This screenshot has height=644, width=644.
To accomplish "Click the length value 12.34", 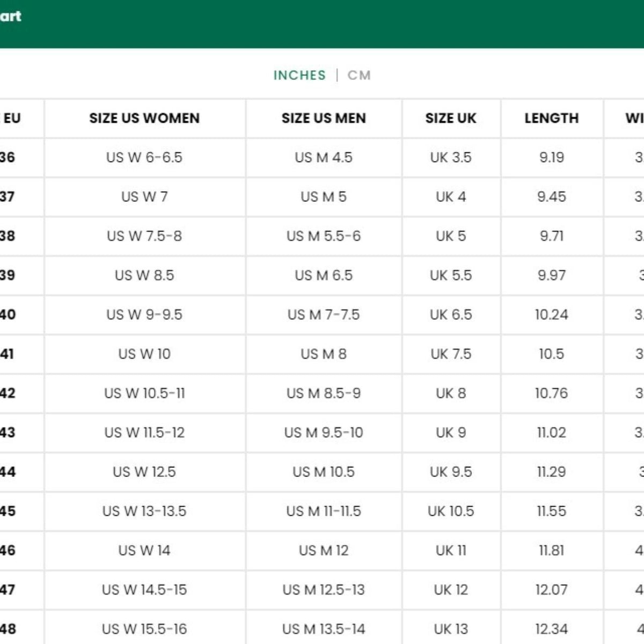I will pos(552,629).
